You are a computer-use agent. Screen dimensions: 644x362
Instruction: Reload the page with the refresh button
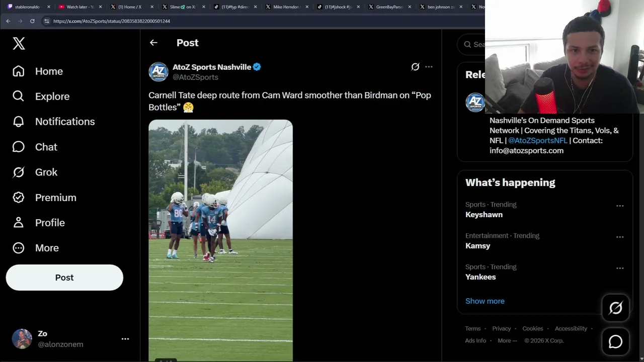click(x=32, y=21)
